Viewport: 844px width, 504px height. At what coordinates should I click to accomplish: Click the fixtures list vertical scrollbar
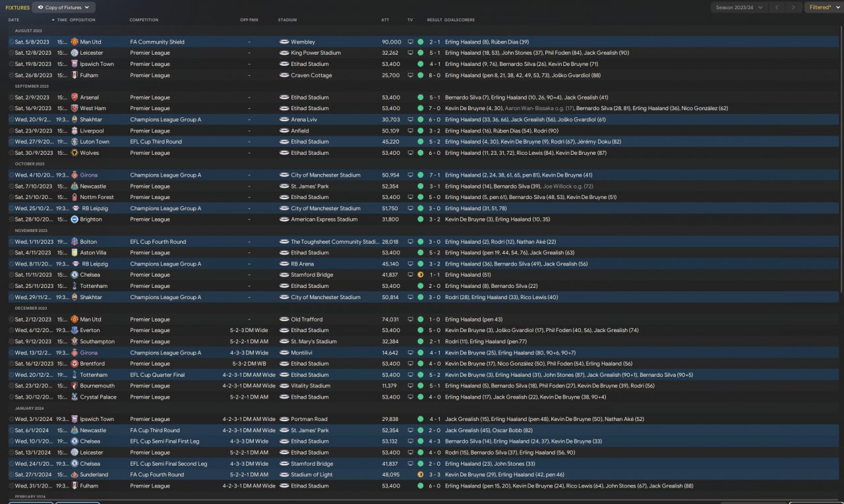pyautogui.click(x=841, y=159)
